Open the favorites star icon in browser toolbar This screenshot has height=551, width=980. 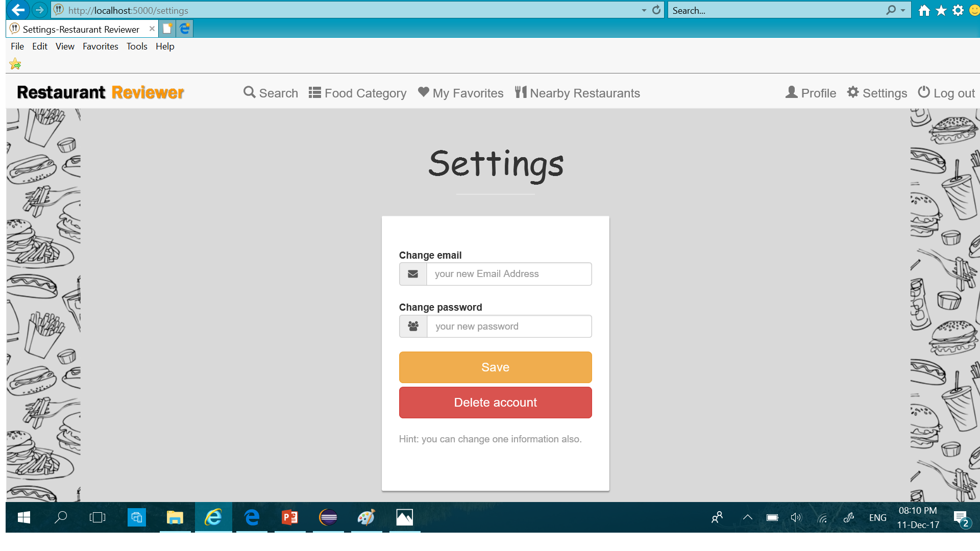pyautogui.click(x=941, y=10)
